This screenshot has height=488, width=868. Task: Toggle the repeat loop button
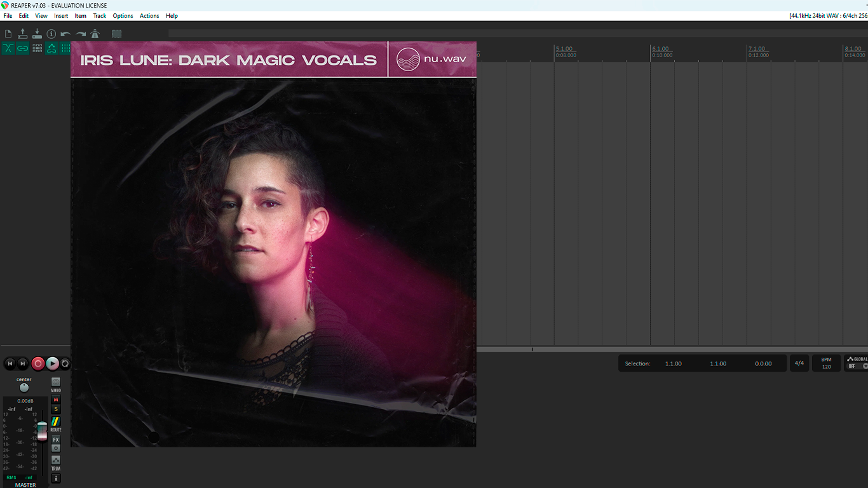point(65,363)
